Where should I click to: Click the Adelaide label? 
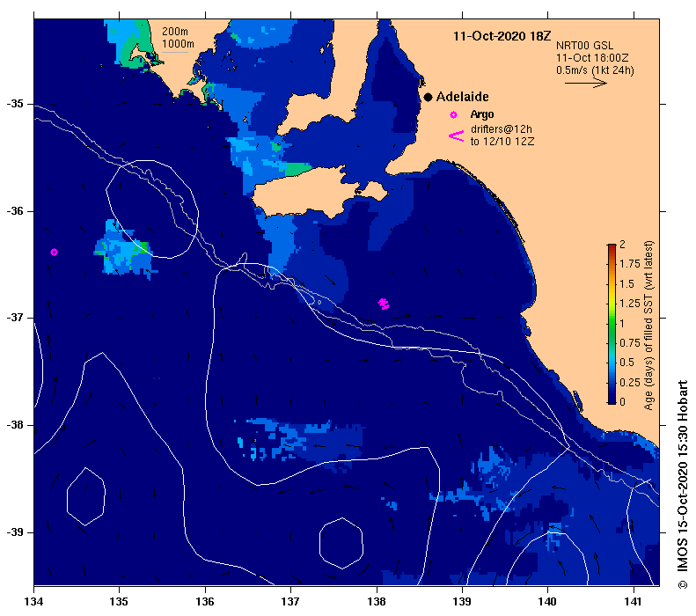(x=462, y=97)
